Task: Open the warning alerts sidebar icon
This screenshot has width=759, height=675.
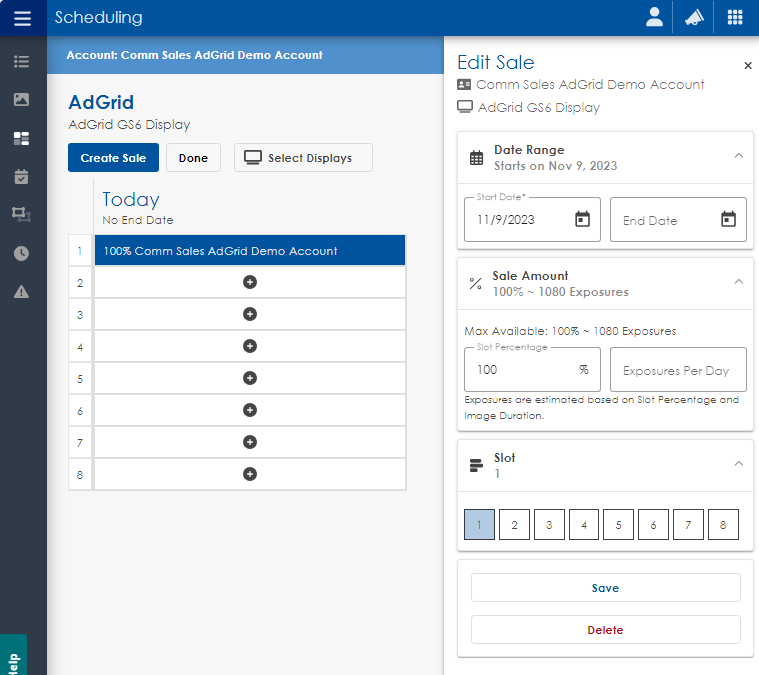Action: click(x=21, y=292)
